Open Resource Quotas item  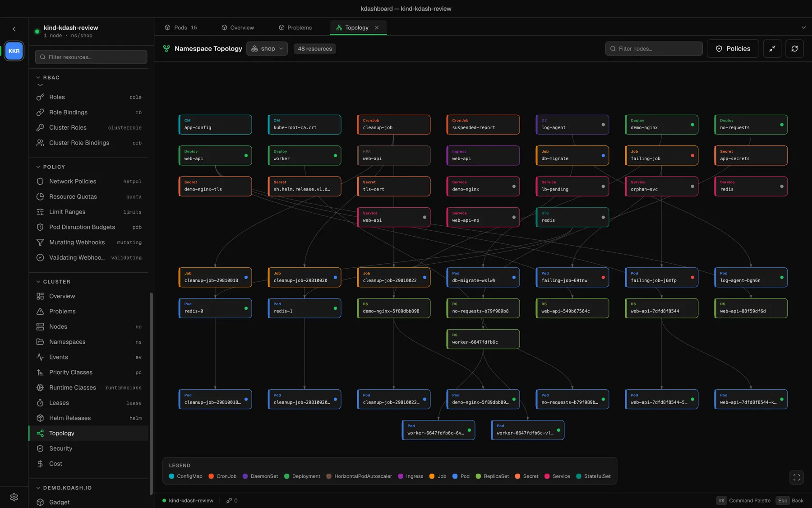pyautogui.click(x=89, y=197)
